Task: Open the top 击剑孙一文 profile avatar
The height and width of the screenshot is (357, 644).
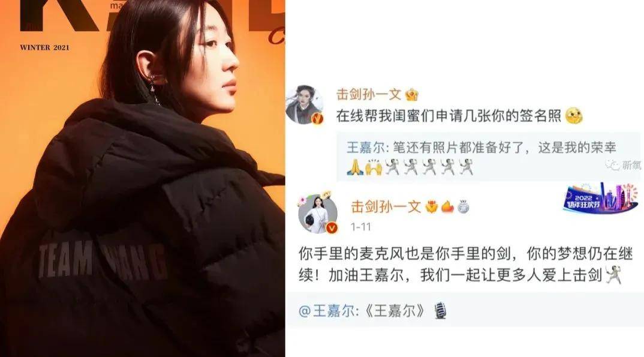Action: (x=304, y=104)
